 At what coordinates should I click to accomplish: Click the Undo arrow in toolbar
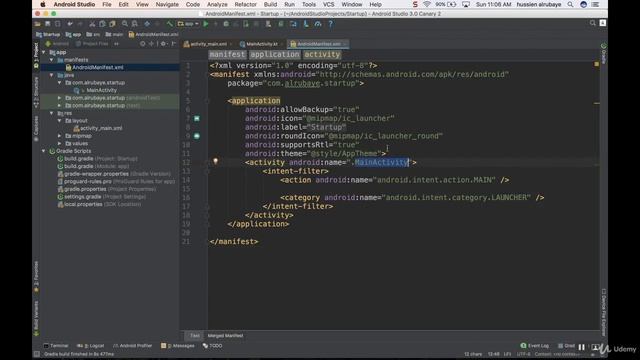coord(70,24)
